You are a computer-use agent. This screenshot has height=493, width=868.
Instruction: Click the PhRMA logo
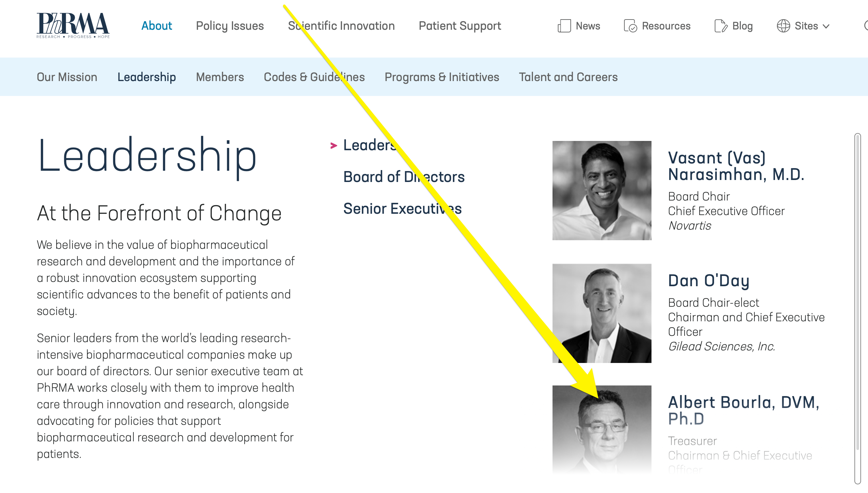[73, 25]
